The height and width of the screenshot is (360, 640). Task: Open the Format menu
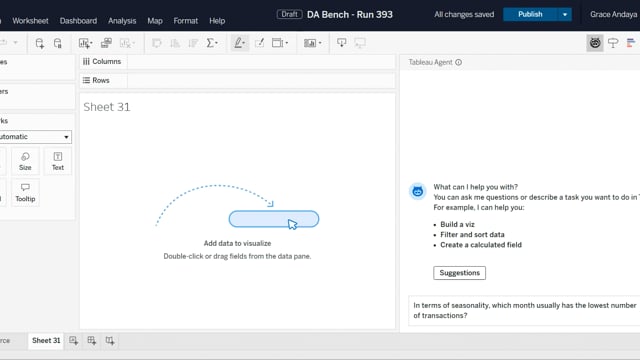pyautogui.click(x=186, y=21)
